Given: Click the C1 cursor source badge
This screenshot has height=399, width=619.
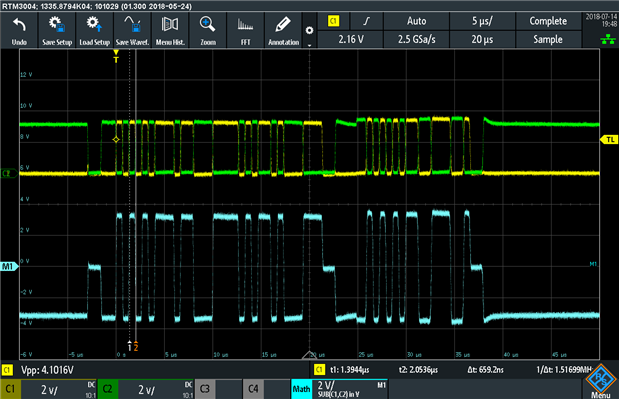Looking at the screenshot, I should [x=319, y=370].
